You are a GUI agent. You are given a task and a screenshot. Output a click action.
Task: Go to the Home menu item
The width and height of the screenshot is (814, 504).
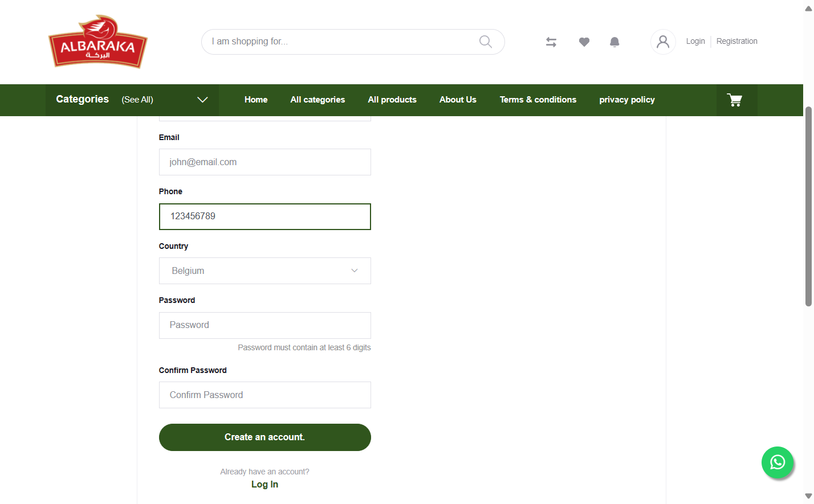pos(256,100)
